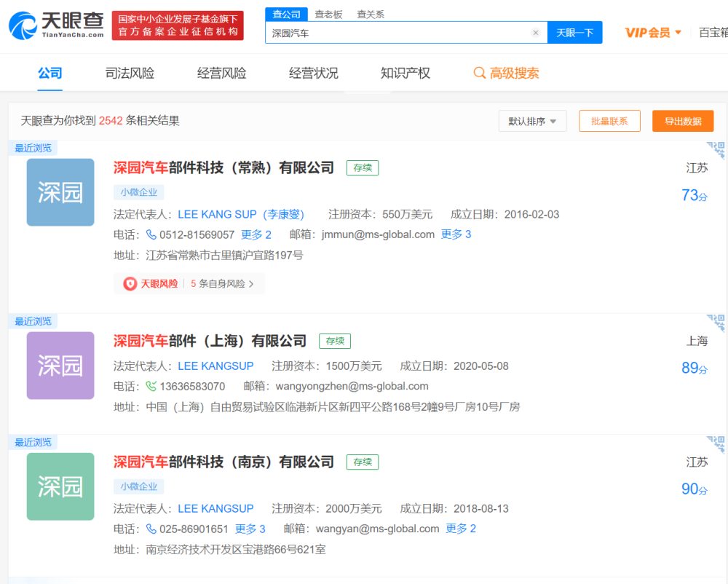This screenshot has width=728, height=584.
Task: Open the 默认排序 sort dropdown
Action: [533, 121]
